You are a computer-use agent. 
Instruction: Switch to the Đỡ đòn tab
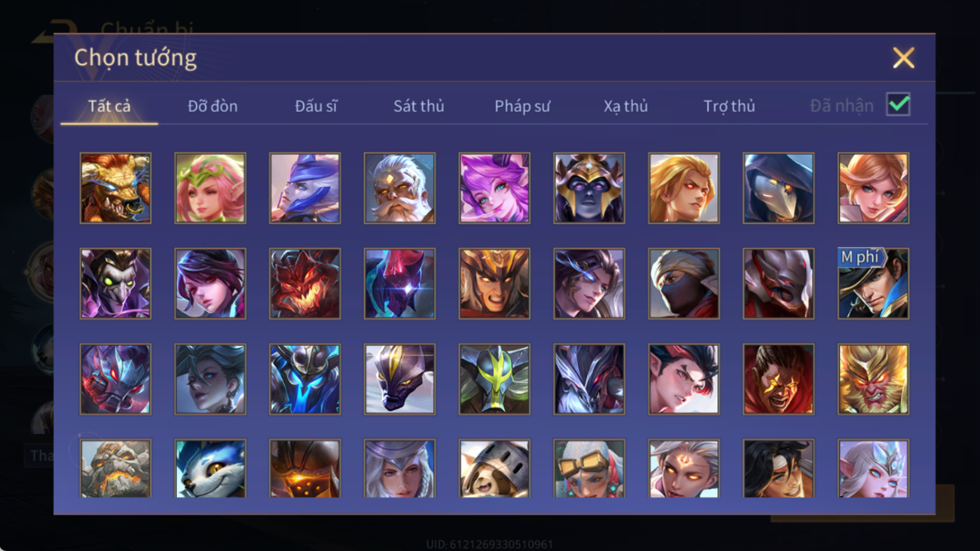coord(212,106)
